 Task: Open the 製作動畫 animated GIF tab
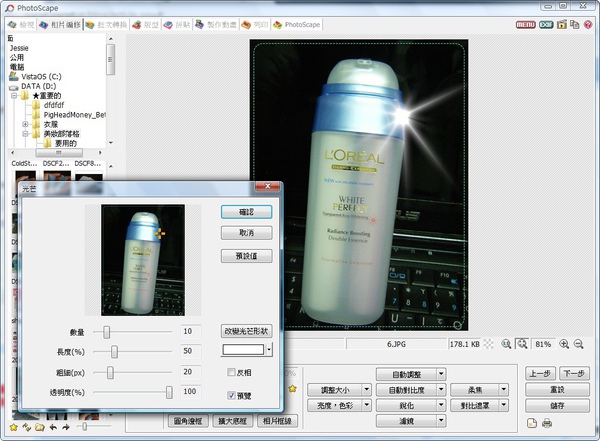point(216,25)
